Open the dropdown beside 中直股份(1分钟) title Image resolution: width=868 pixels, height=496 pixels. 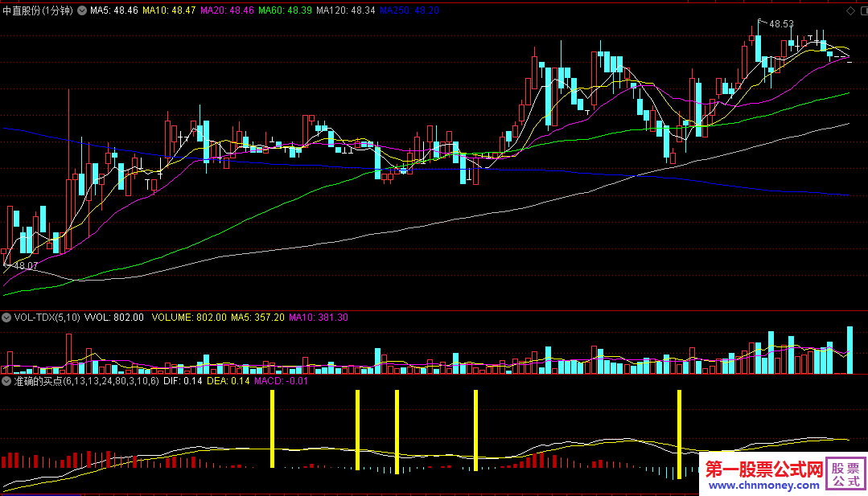click(x=82, y=10)
